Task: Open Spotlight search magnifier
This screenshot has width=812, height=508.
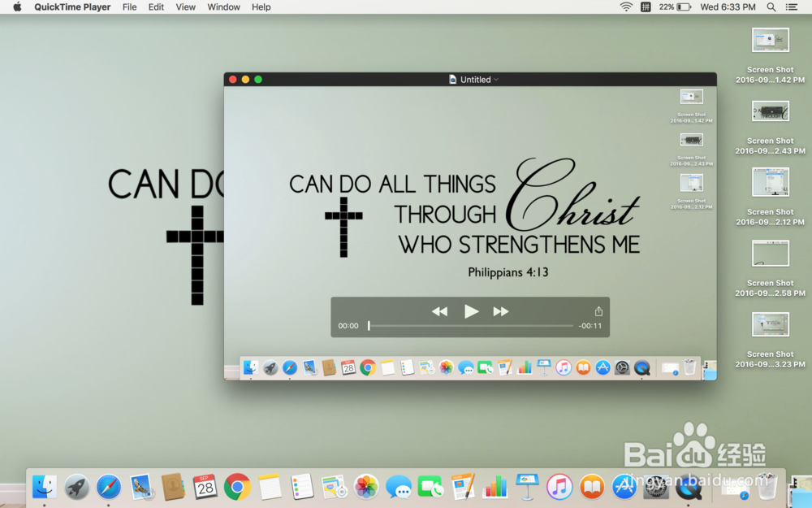Action: coord(771,7)
